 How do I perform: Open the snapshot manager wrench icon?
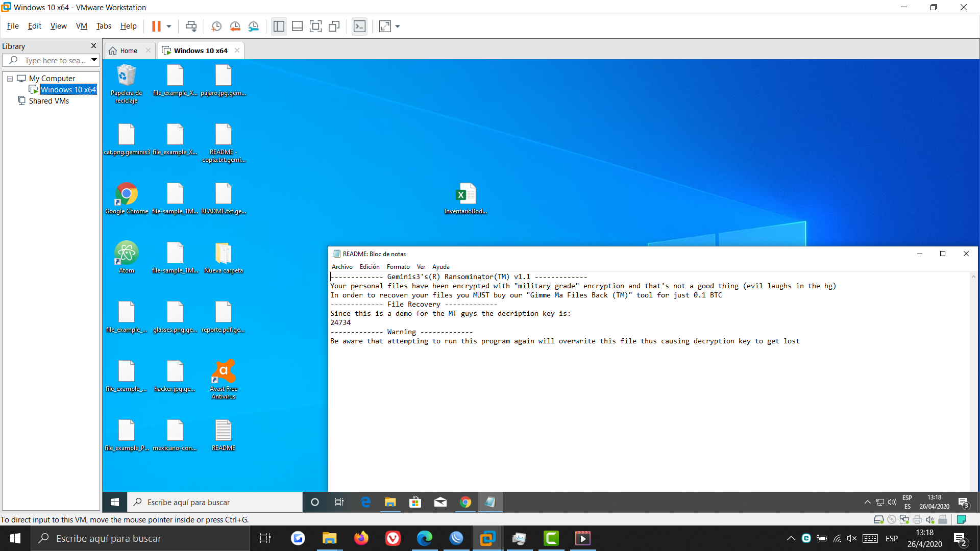tap(254, 26)
